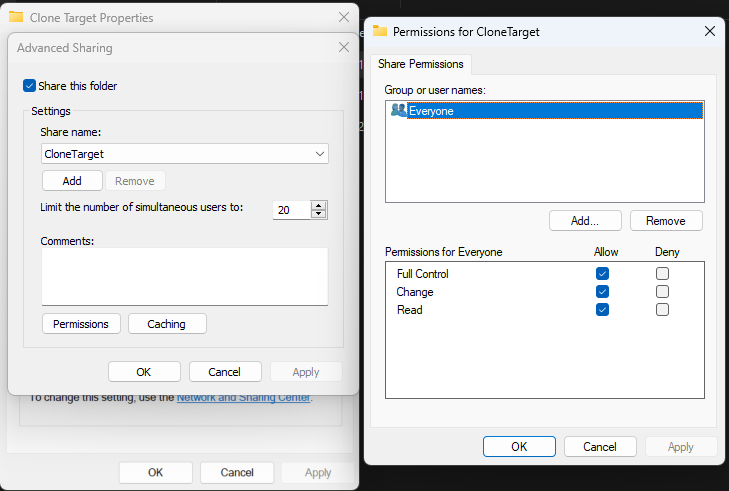Uncheck Share this folder checkbox
This screenshot has height=491, width=729.
click(30, 86)
